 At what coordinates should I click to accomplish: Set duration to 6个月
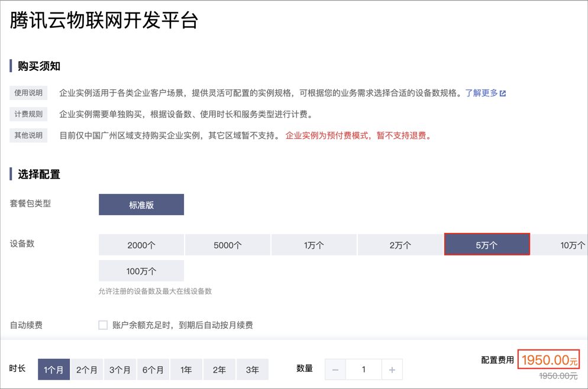click(x=153, y=369)
